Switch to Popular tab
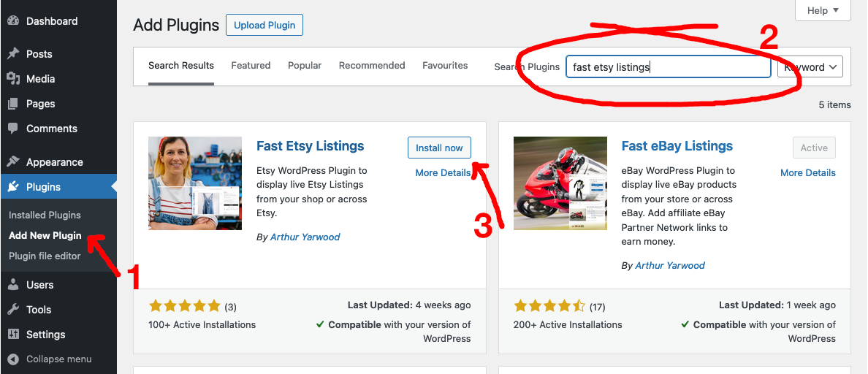The height and width of the screenshot is (374, 868). coord(305,65)
